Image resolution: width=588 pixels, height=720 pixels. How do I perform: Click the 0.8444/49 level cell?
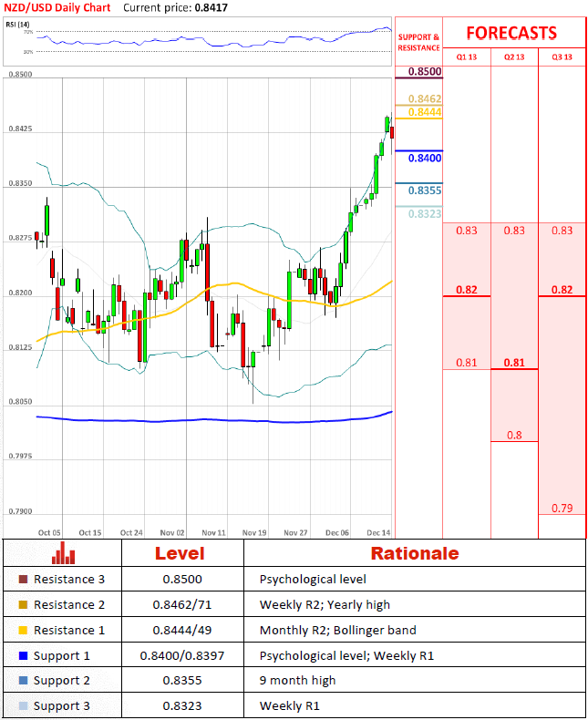[182, 630]
